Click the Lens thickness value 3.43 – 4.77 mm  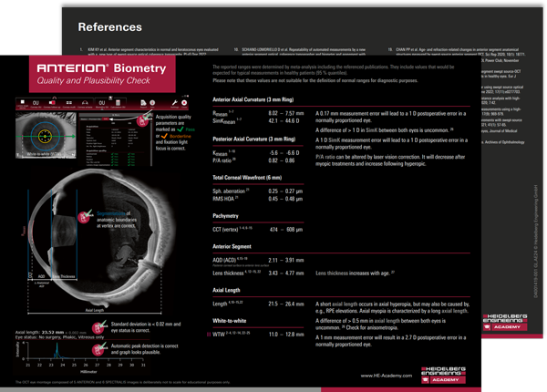(x=286, y=273)
